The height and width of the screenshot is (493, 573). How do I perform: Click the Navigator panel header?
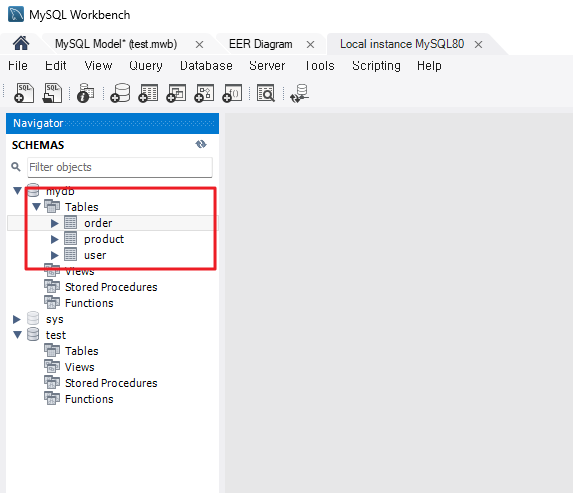click(112, 123)
